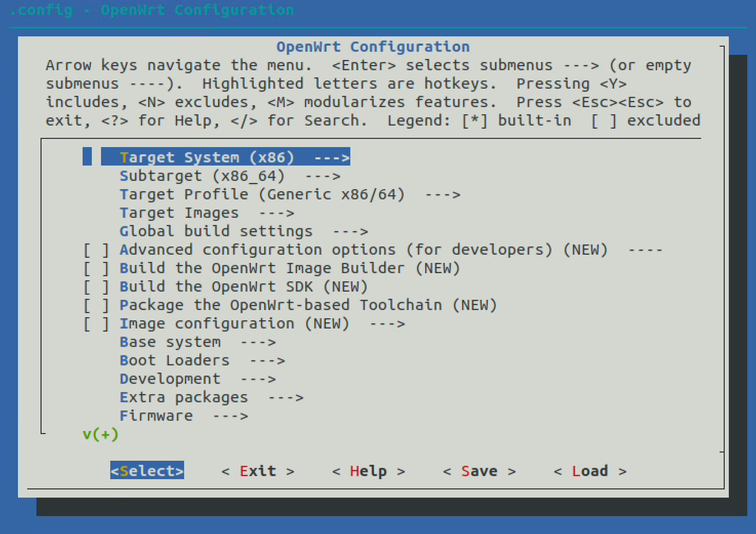Open Global build settings submenu
The image size is (756, 534).
(x=244, y=231)
